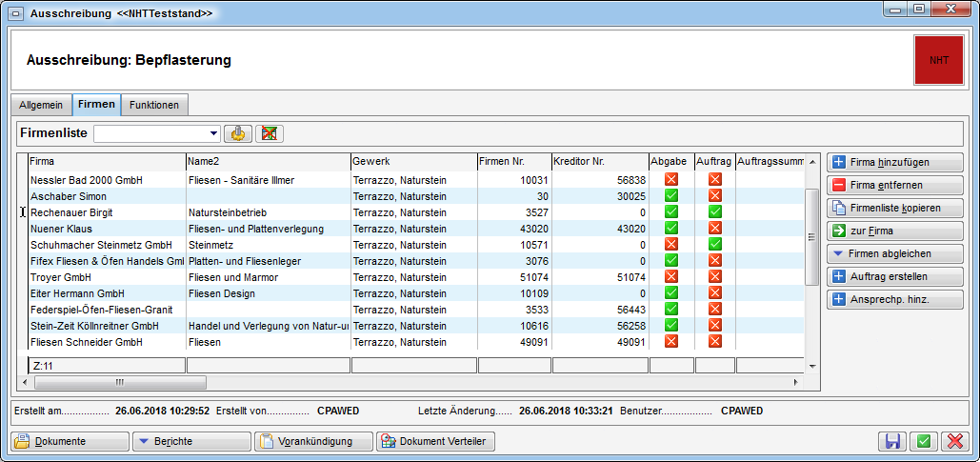Click the window system menu icon
980x462 pixels.
click(17, 13)
